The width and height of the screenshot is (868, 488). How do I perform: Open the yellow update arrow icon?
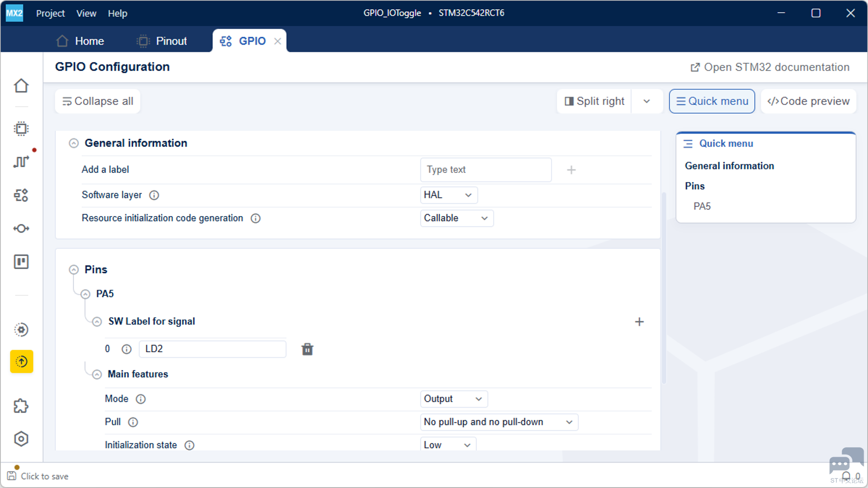pos(22,362)
